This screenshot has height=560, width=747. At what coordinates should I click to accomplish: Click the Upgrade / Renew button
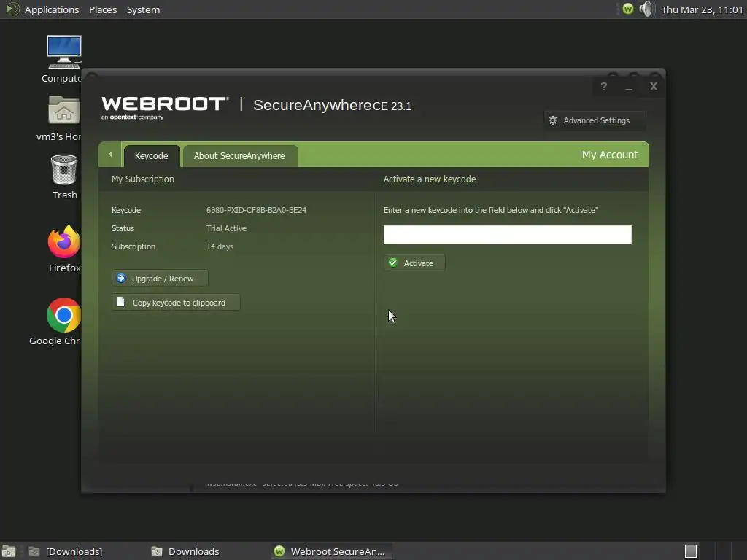point(160,279)
